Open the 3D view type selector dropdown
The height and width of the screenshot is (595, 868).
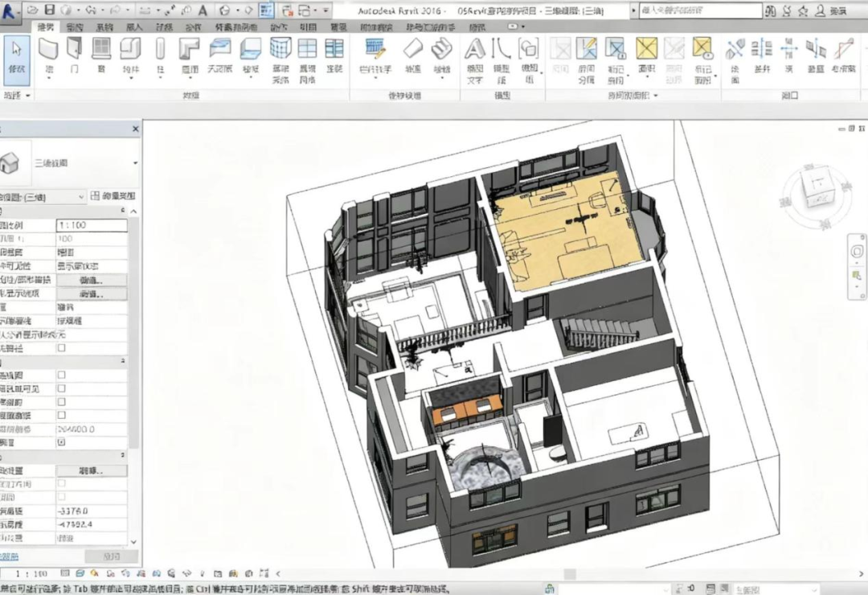tap(134, 163)
